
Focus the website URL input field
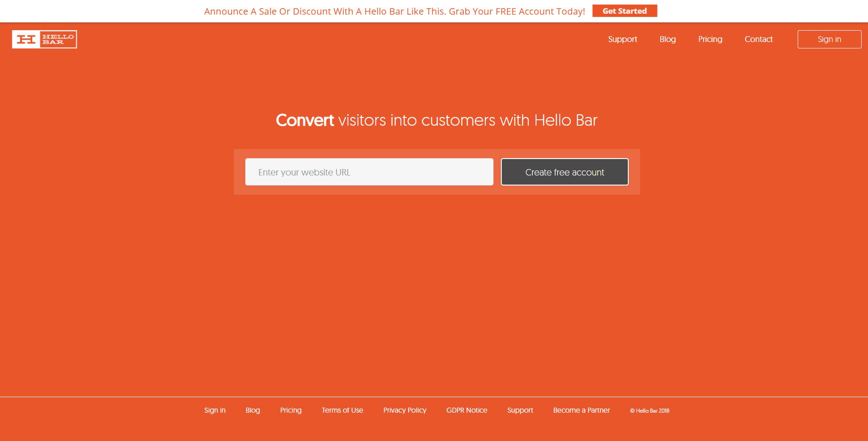pyautogui.click(x=369, y=172)
